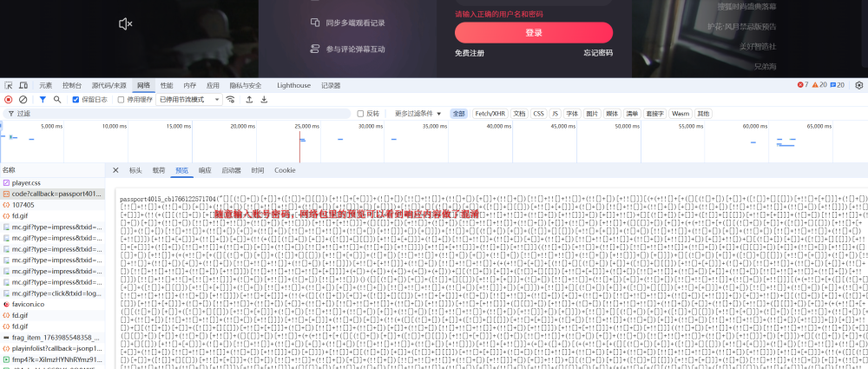This screenshot has width=868, height=369.
Task: Open the Cookie detail tab
Action: coord(285,170)
